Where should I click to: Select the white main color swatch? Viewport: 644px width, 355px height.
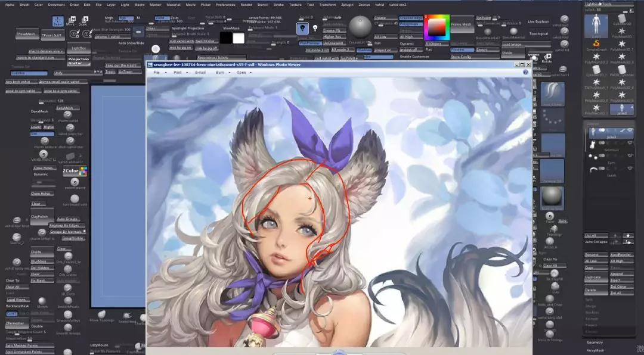[x=239, y=38]
